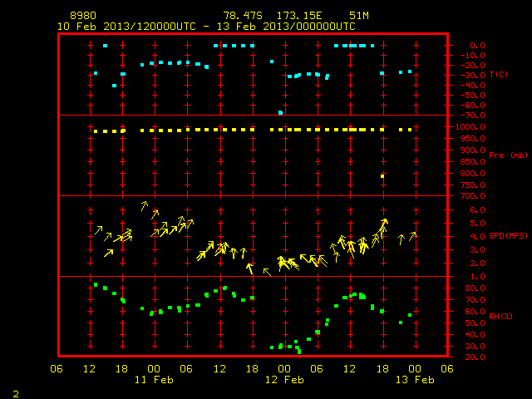Select the 173.15E longitude label
Image resolution: width=532 pixels, height=399 pixels.
click(x=299, y=16)
